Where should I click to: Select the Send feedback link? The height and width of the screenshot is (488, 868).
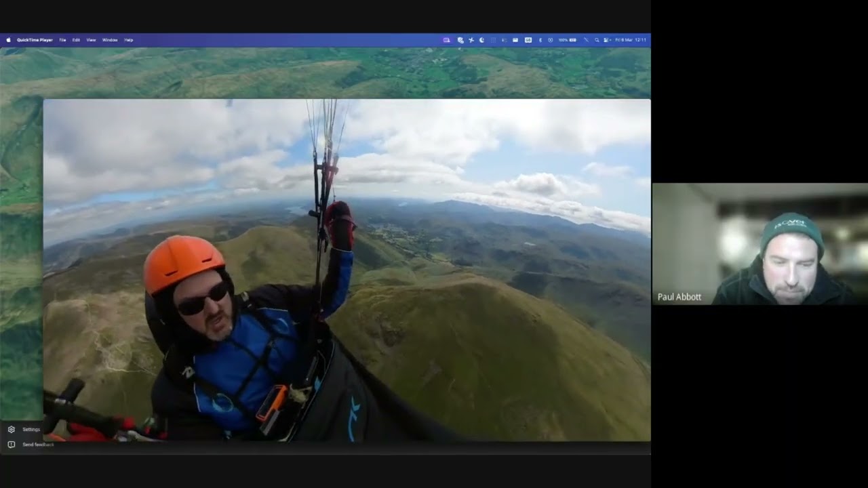click(x=38, y=445)
